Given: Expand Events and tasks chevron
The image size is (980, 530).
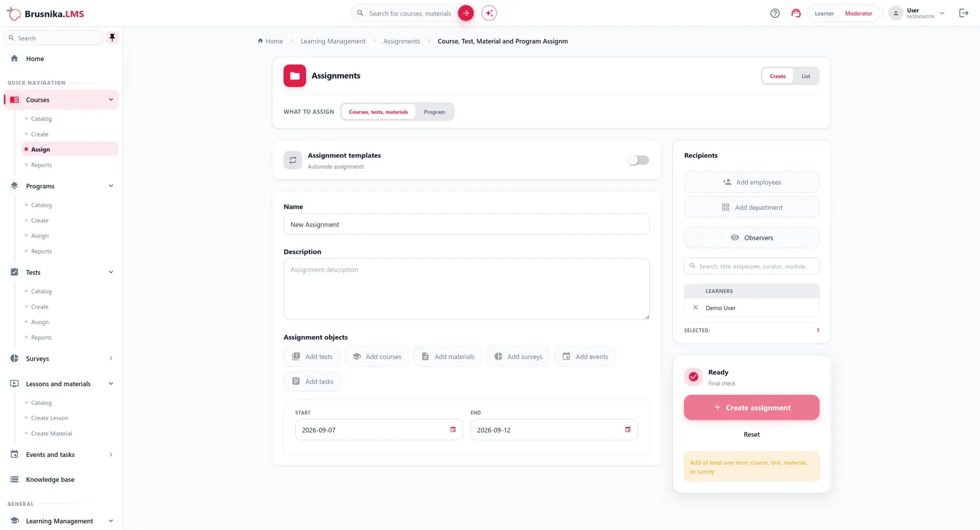Looking at the screenshot, I should [x=111, y=454].
